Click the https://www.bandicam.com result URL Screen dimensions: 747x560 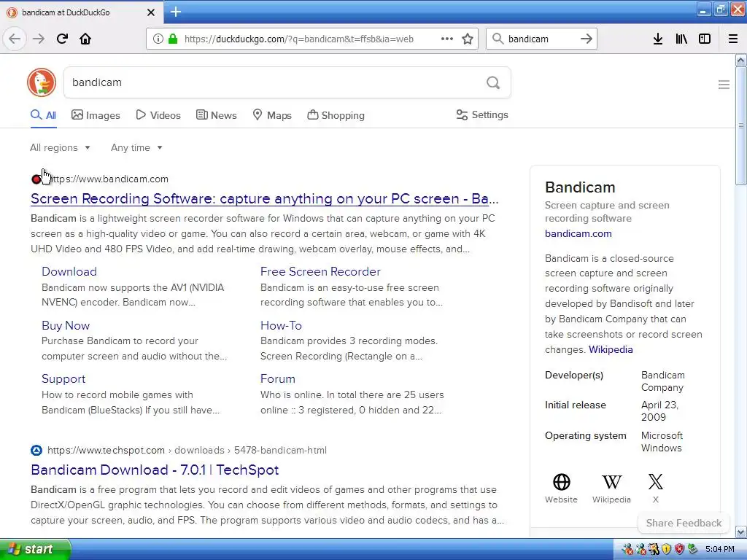point(108,179)
